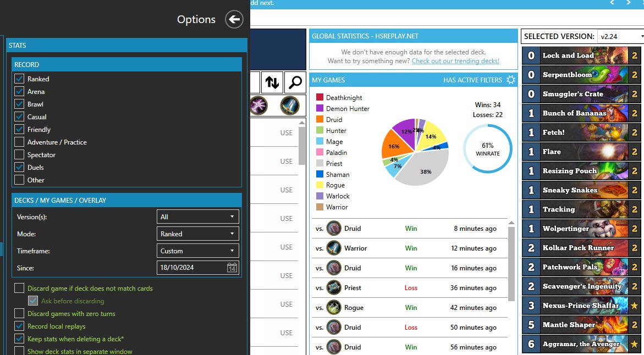
Task: Enable discard game if deck mismatch
Action: (x=19, y=288)
